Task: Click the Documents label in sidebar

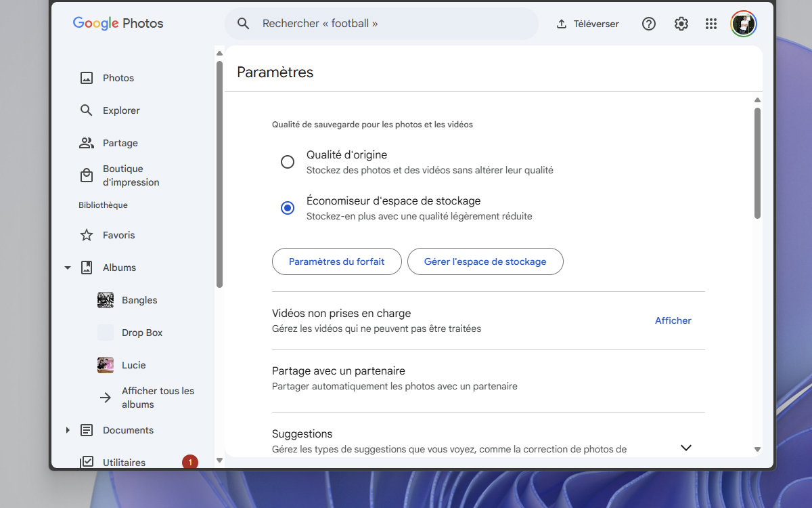Action: tap(128, 430)
